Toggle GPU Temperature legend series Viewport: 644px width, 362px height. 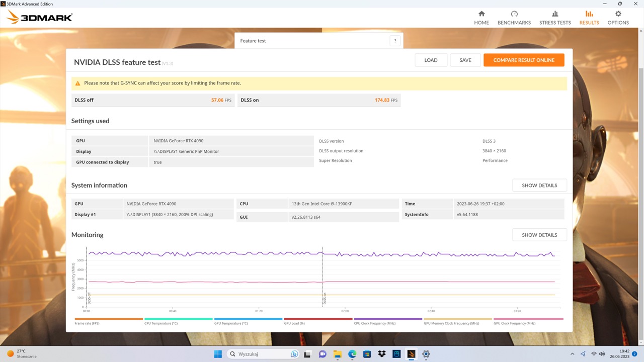click(x=249, y=321)
